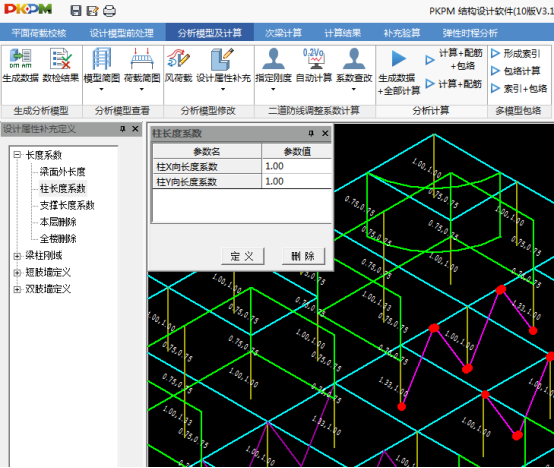This screenshot has height=468, width=554.
Task: Switch to 平面荷载校核 tab
Action: coord(39,33)
